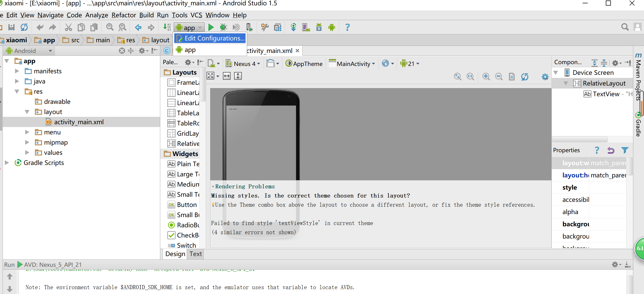Click the Undo arrow icon
The height and width of the screenshot is (294, 644).
40,27
